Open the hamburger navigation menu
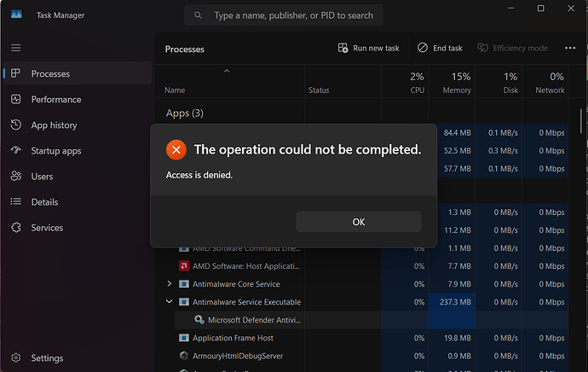This screenshot has height=372, width=588. click(x=16, y=49)
